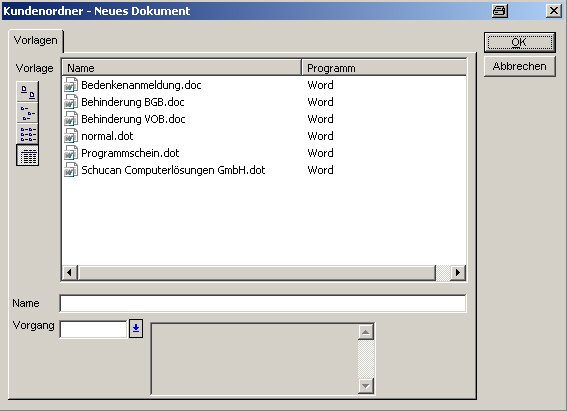Image resolution: width=567 pixels, height=411 pixels.
Task: Click the Vorgang description text area
Action: [254, 359]
